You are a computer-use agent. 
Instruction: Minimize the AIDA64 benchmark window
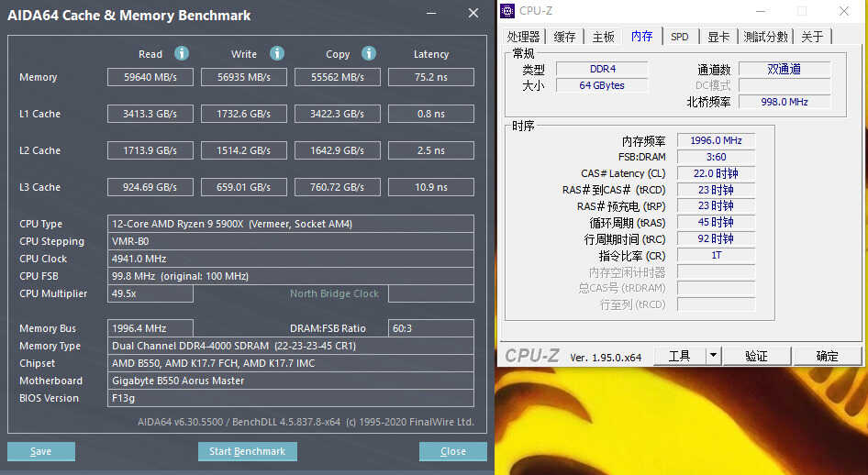[x=431, y=13]
